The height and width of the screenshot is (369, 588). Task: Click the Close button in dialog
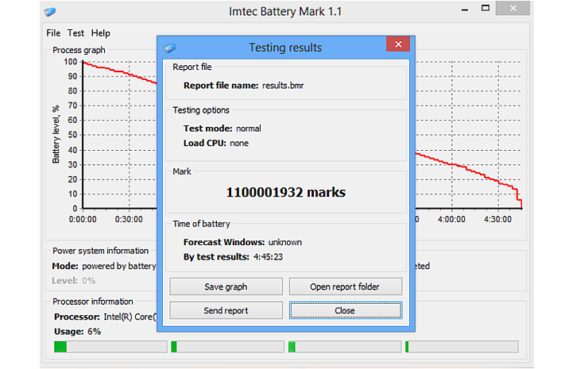[x=346, y=310]
